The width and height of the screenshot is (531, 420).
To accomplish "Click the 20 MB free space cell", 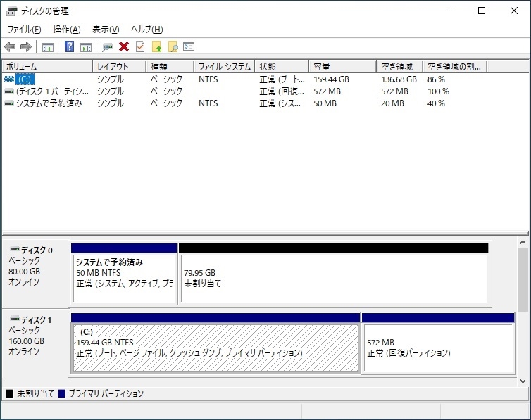I will [392, 103].
